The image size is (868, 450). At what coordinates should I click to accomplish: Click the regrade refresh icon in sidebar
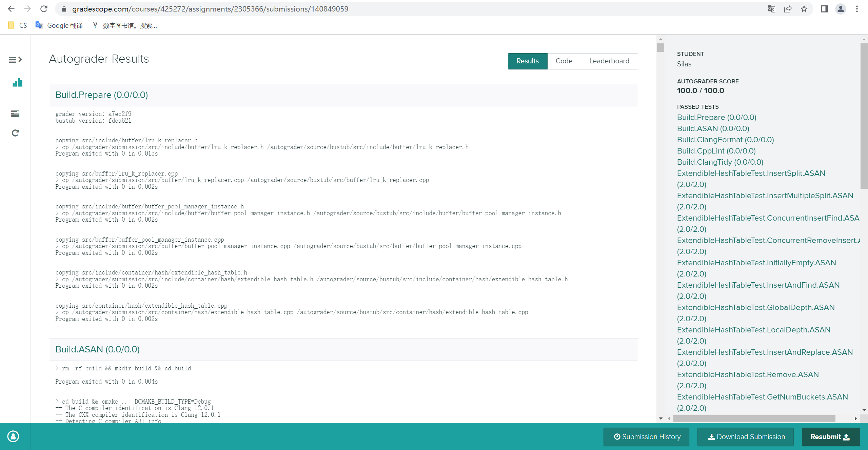click(x=15, y=132)
